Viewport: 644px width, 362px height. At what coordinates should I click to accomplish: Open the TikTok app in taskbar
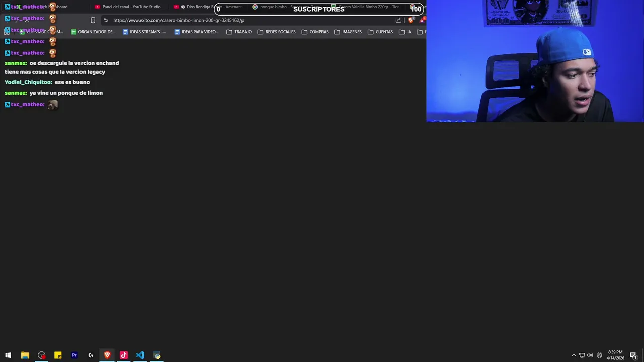tap(124, 355)
